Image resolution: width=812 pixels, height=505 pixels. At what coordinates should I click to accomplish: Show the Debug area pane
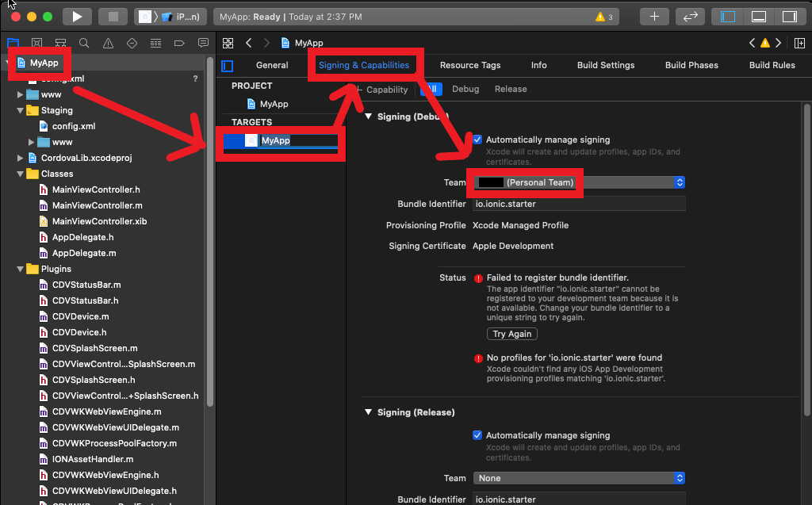coord(759,17)
